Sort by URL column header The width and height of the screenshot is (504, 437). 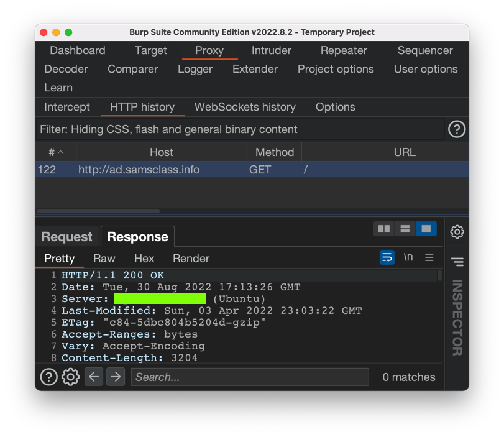click(405, 152)
